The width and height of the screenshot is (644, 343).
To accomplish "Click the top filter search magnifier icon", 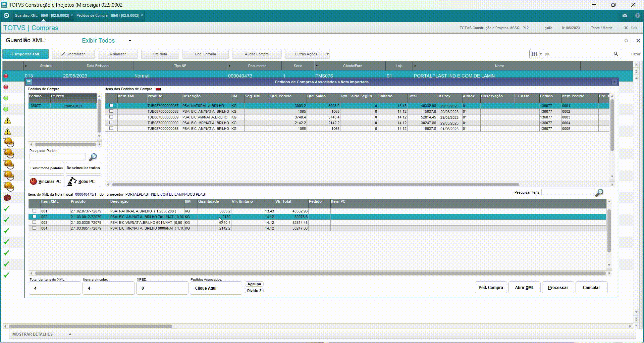I will pos(616,54).
